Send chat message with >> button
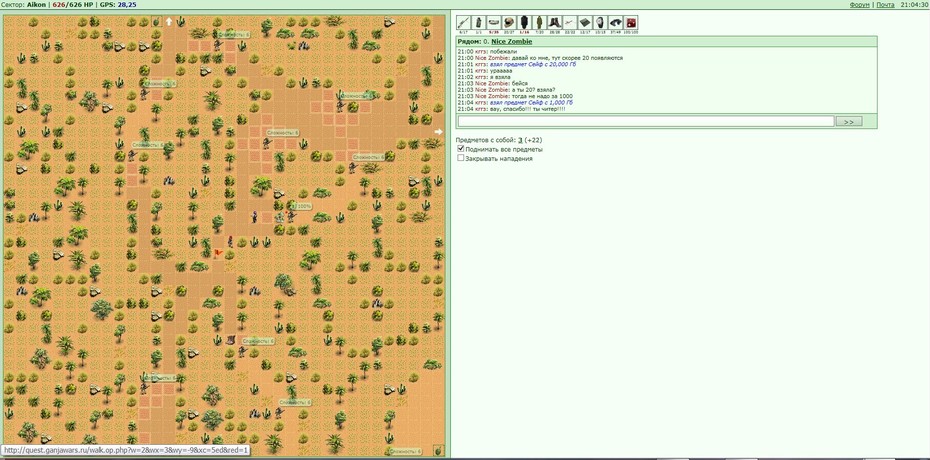 tap(849, 122)
